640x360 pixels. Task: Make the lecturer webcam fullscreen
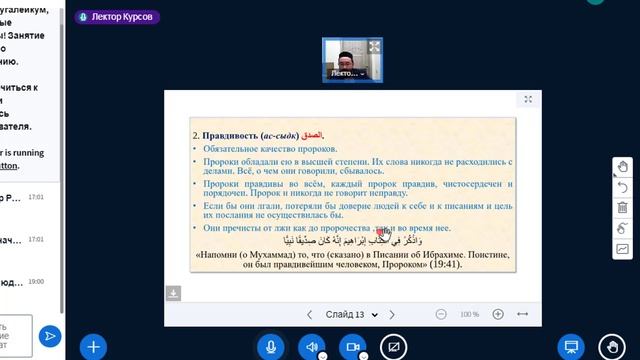click(x=374, y=47)
